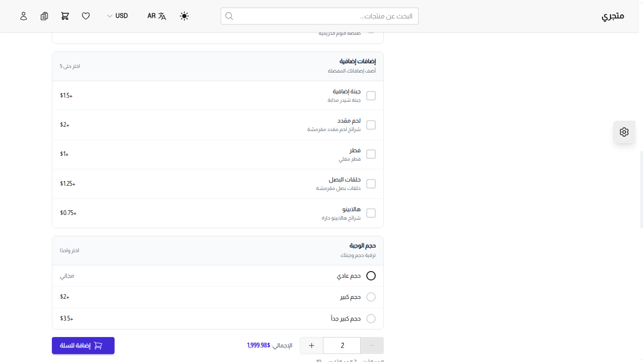644x362 pixels.
Task: Open the shopping cart icon
Action: pos(65,16)
